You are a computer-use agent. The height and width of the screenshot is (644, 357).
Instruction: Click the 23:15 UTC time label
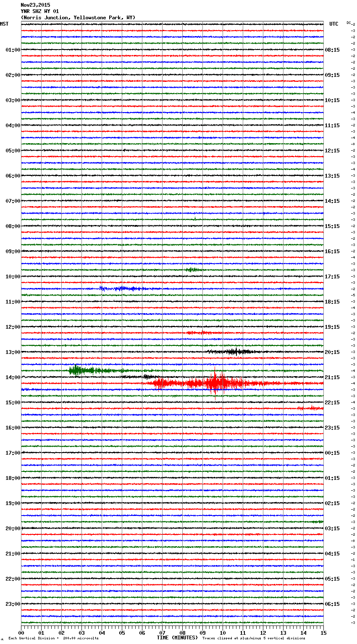click(x=332, y=428)
